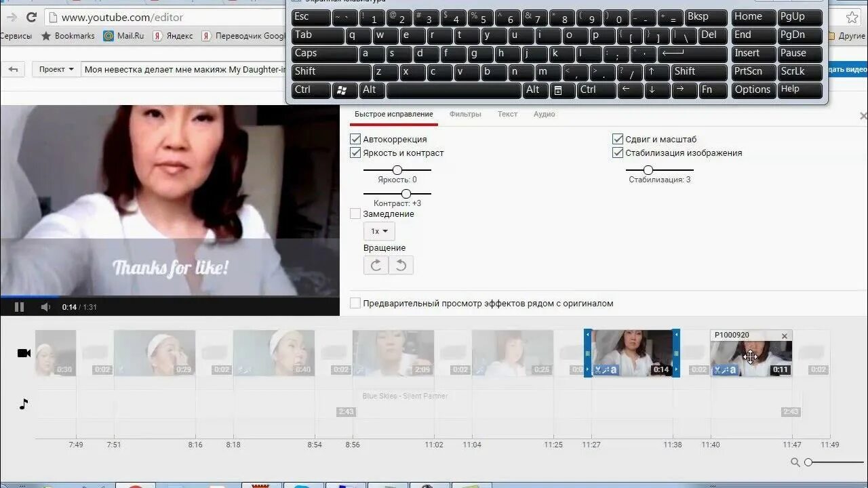Click the video track camera icon
Viewport: 868px width, 488px height.
click(x=24, y=353)
